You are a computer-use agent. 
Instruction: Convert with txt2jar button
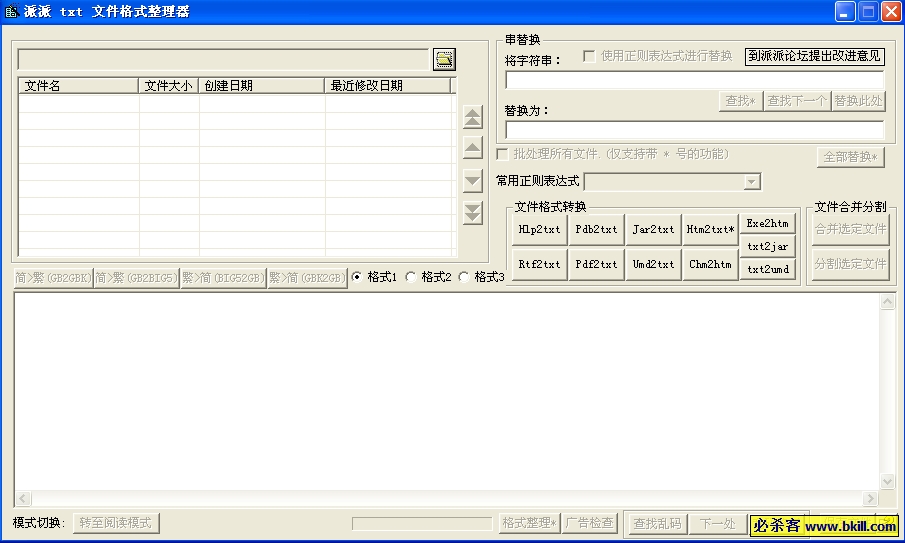768,246
